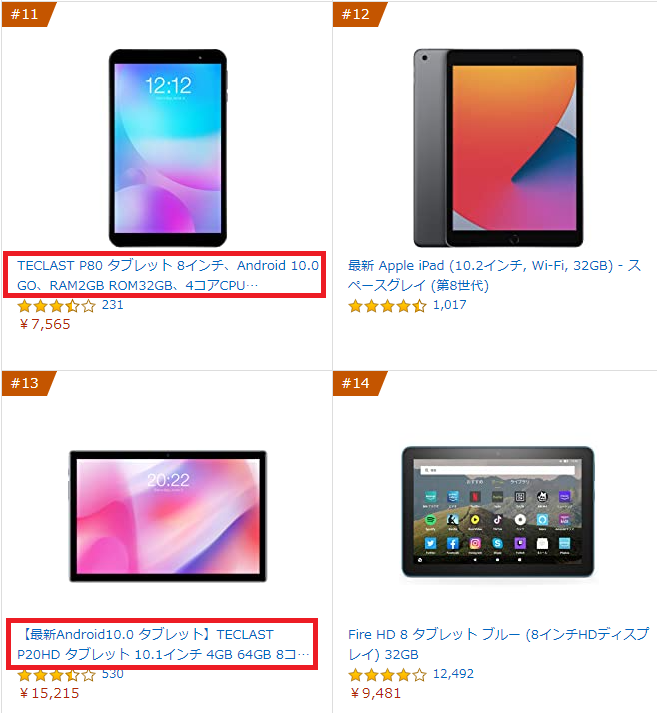Open the 最新 Apple iPad 10.2インチ title link
This screenshot has height=713, width=657.
[x=494, y=275]
